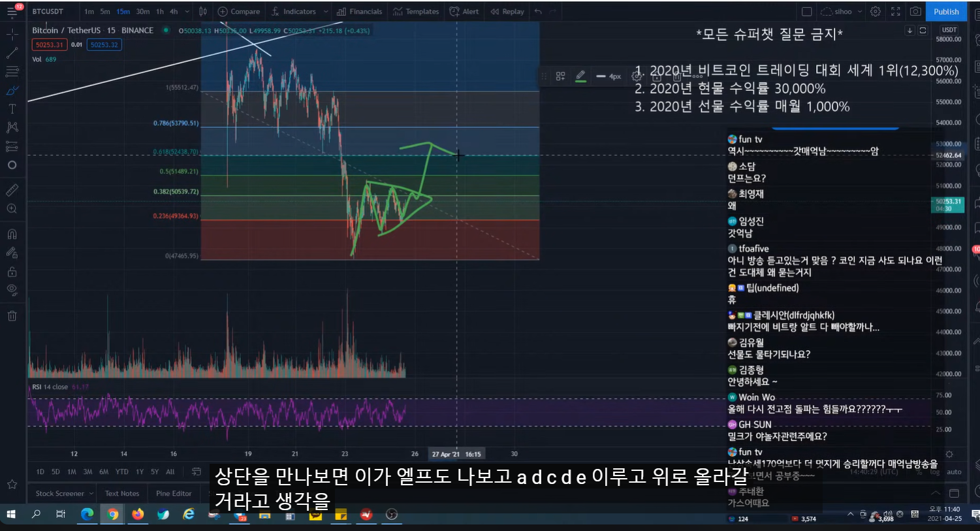The width and height of the screenshot is (980, 531).
Task: Select the brush drawing tool
Action: [12, 90]
